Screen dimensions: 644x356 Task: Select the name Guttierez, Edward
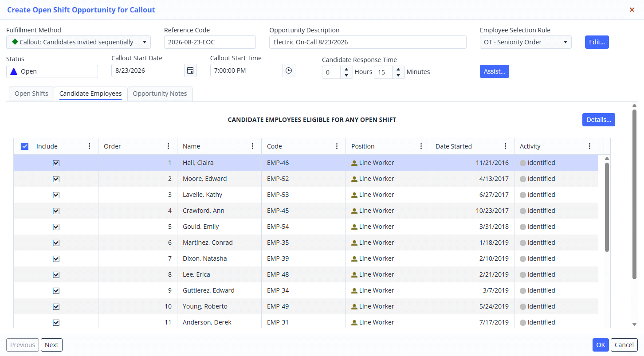[x=208, y=290]
